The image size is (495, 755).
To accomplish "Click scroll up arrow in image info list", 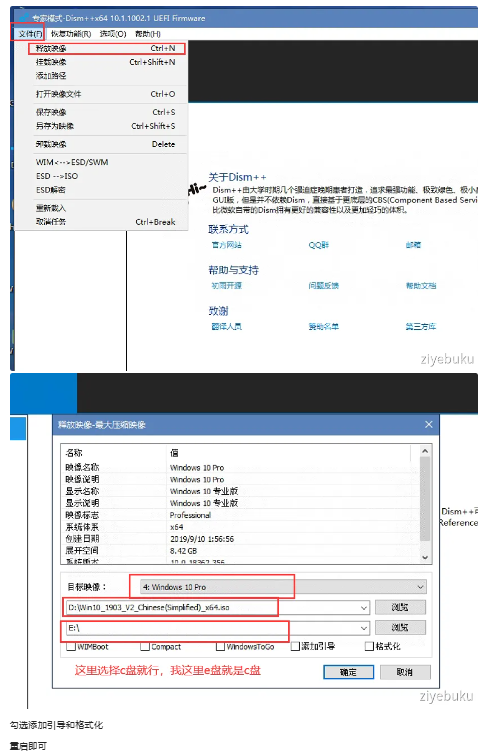I will coord(425,451).
